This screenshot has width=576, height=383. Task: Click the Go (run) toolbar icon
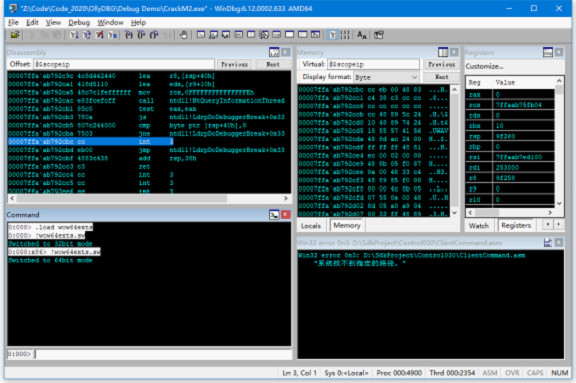(x=74, y=35)
